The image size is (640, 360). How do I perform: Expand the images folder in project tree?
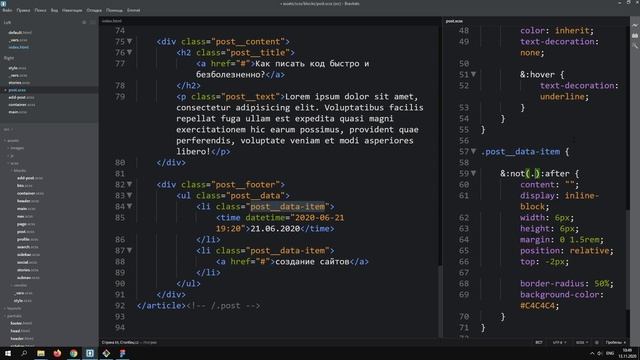[17, 148]
